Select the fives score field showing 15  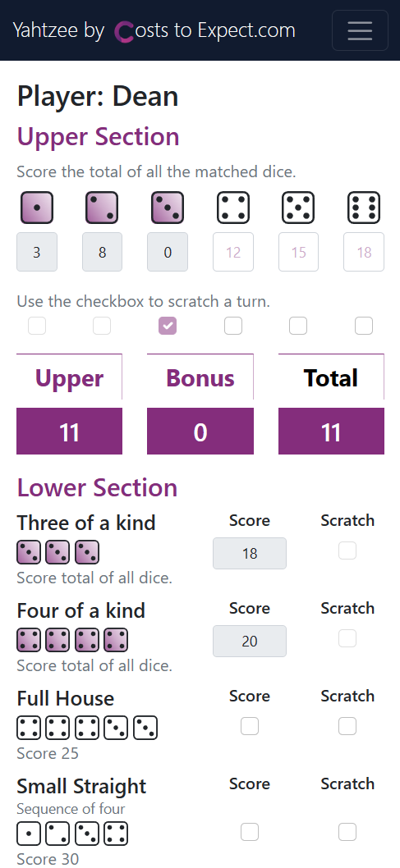[299, 252]
